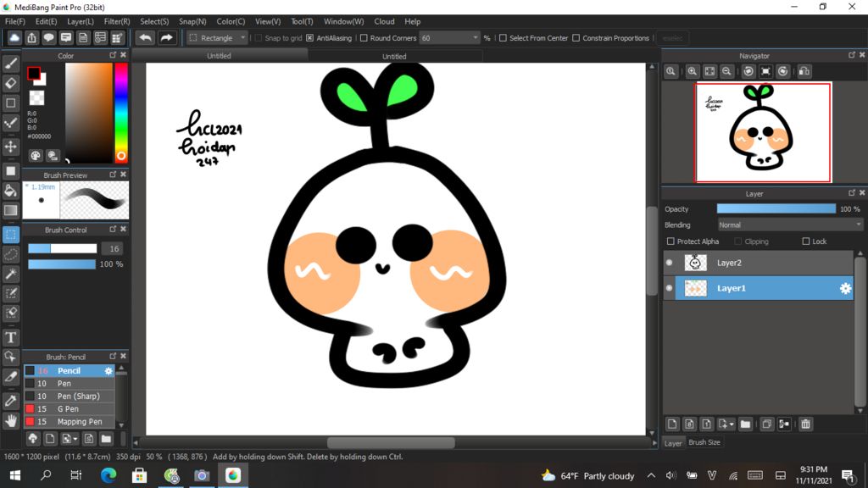Hide Layer1 visibility

click(670, 288)
